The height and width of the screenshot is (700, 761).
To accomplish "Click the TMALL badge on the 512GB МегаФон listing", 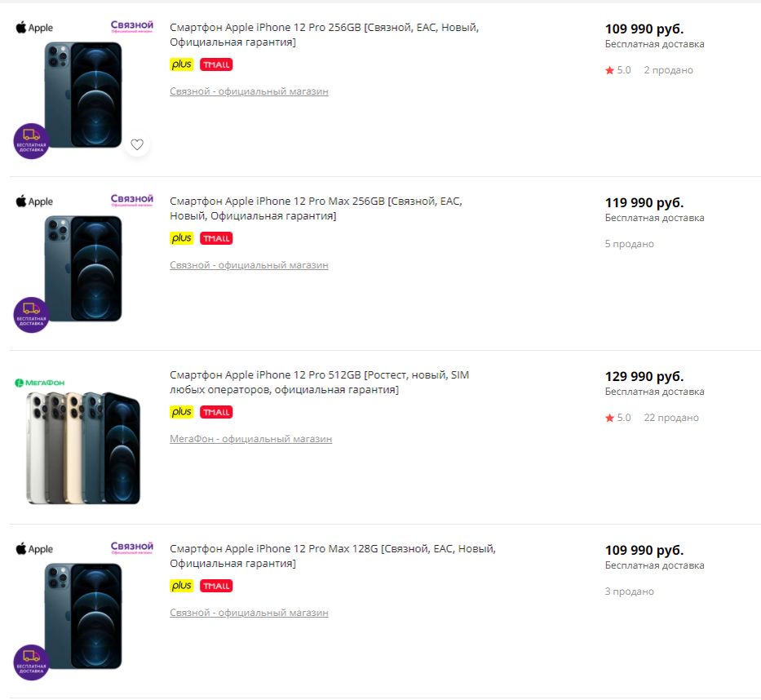I will [215, 412].
